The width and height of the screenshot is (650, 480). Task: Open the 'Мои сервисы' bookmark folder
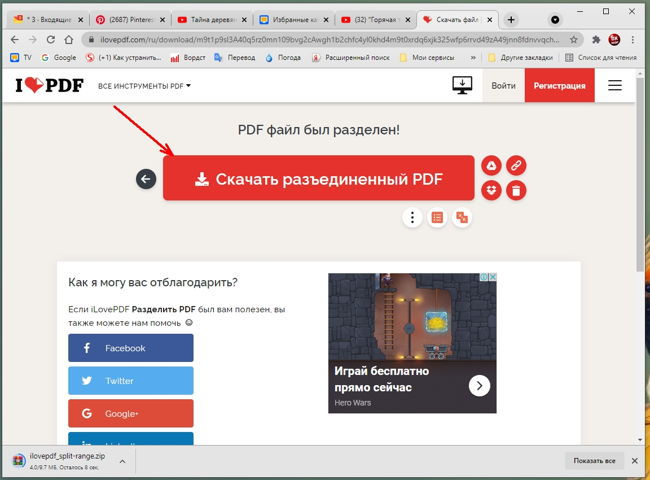tap(427, 58)
